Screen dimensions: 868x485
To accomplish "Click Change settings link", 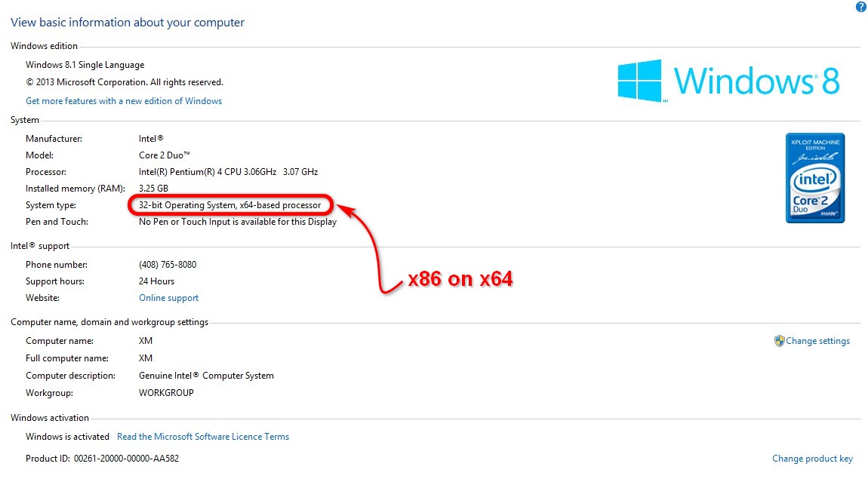I will click(x=817, y=341).
